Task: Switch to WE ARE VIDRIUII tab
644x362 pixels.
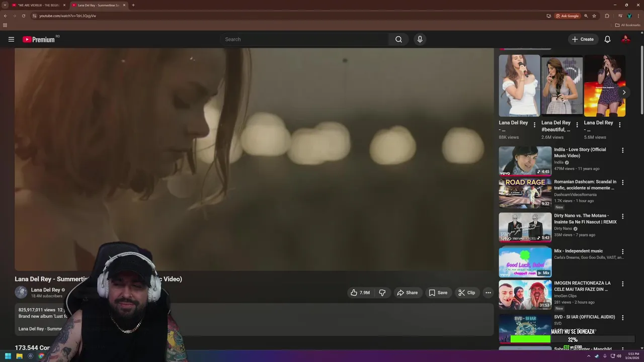Action: (39, 5)
